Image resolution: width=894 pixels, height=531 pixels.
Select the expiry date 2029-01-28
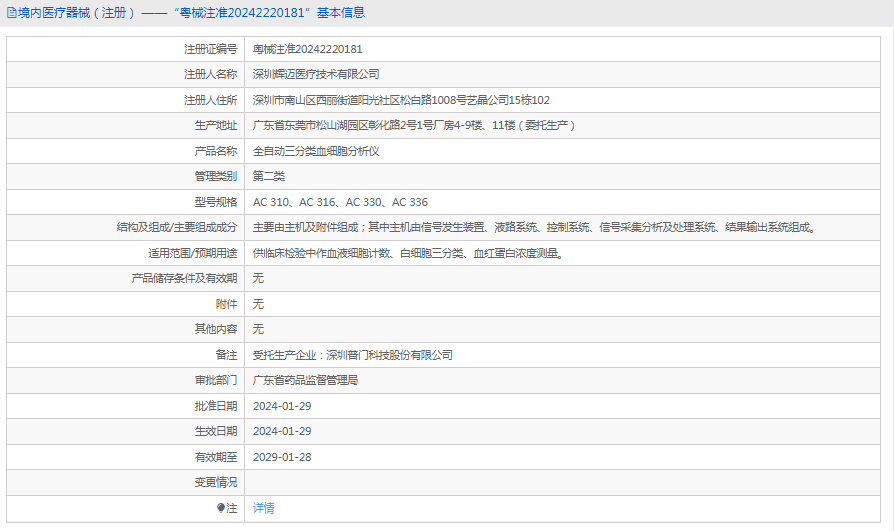[282, 457]
